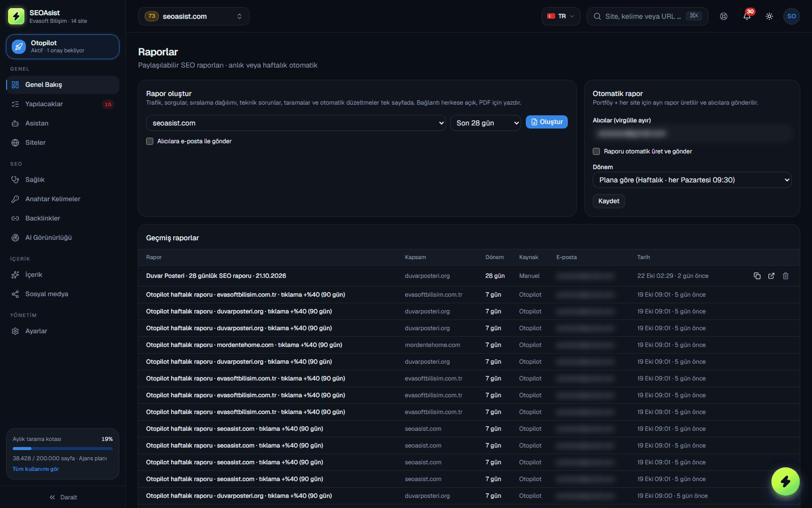
Task: Check 'Raporu otomatik üret ve gönder'
Action: point(596,151)
